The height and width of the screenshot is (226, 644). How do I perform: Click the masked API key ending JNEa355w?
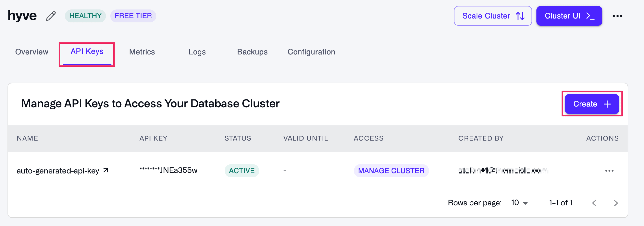(168, 170)
